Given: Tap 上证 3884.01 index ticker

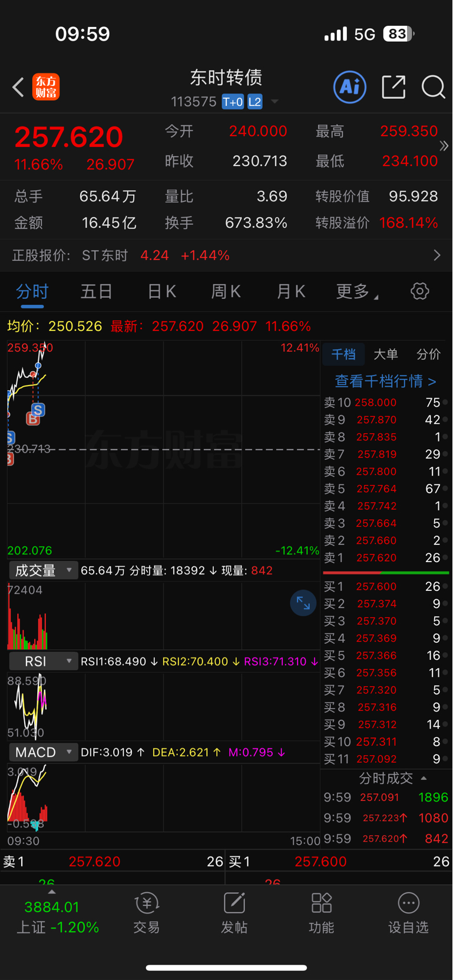Looking at the screenshot, I should [58, 917].
